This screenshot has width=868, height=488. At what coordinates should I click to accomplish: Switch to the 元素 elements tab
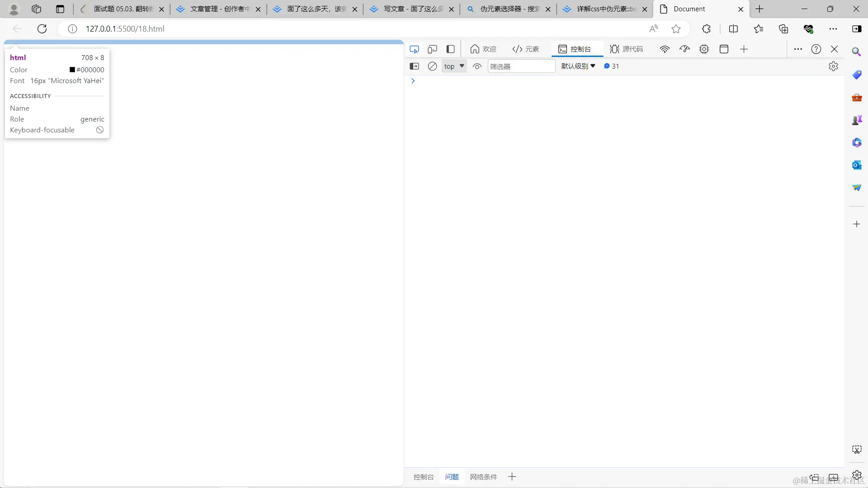(x=526, y=49)
